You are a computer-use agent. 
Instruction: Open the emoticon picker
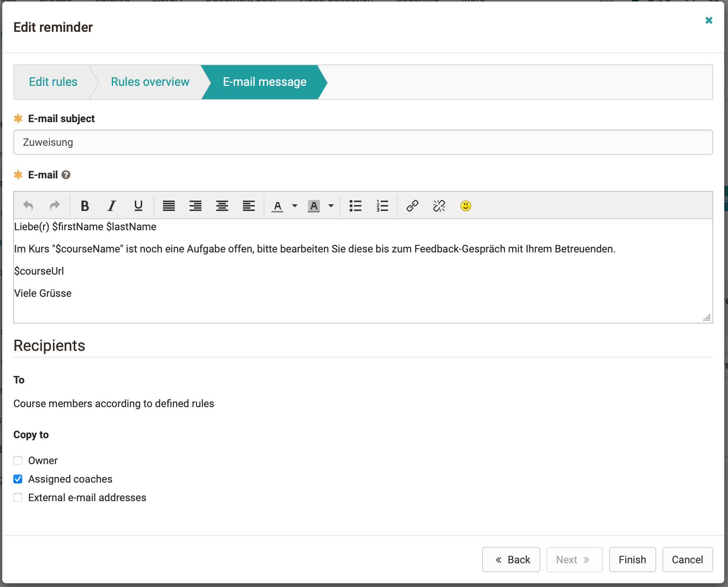[x=465, y=206]
